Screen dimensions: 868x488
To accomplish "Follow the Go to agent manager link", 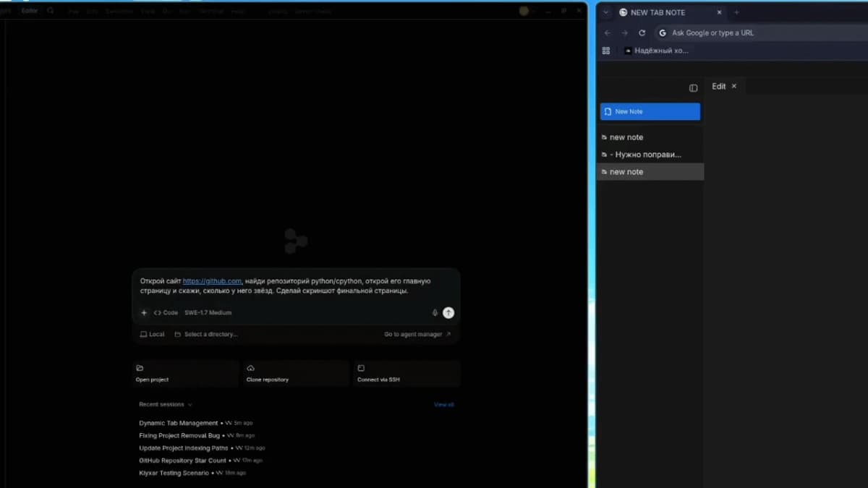I will [417, 335].
